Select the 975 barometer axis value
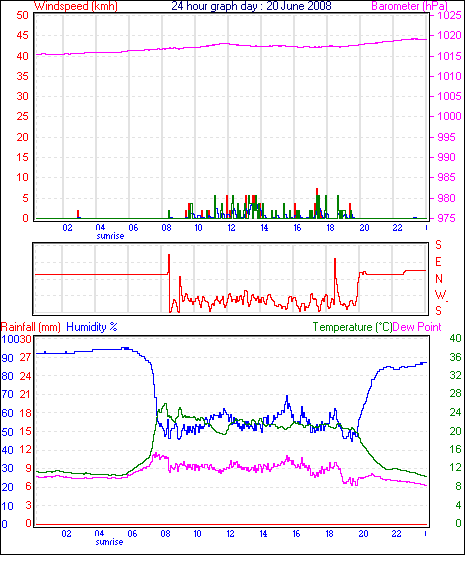The image size is (466, 563). pyautogui.click(x=447, y=218)
